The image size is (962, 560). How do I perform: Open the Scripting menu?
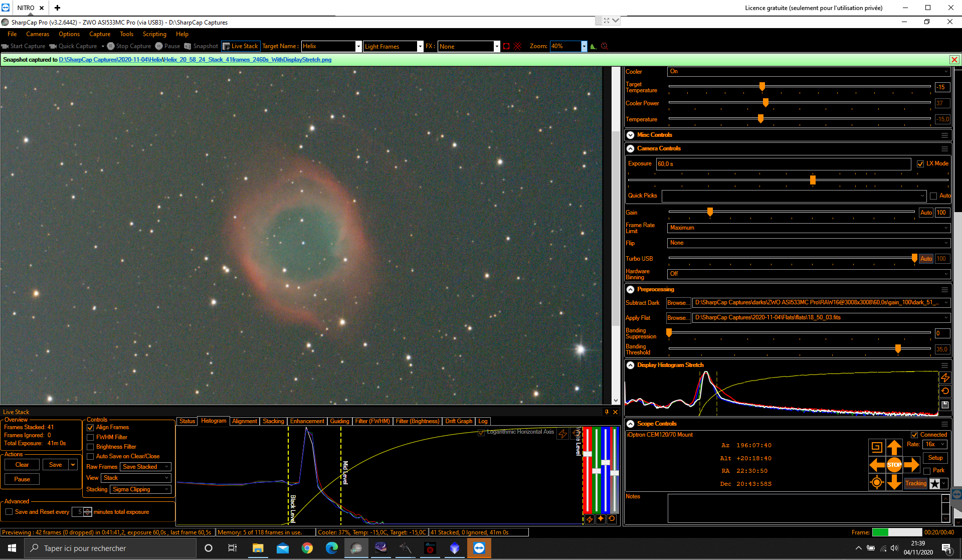pyautogui.click(x=154, y=34)
